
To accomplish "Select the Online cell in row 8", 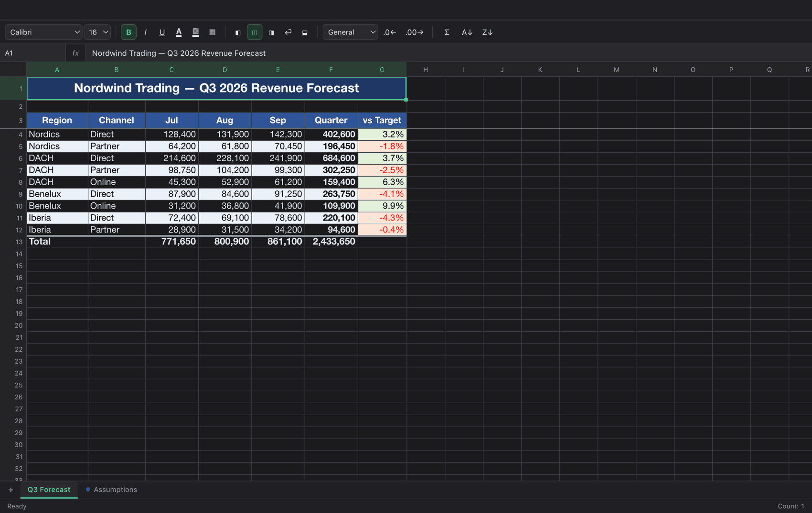I will pos(117,182).
